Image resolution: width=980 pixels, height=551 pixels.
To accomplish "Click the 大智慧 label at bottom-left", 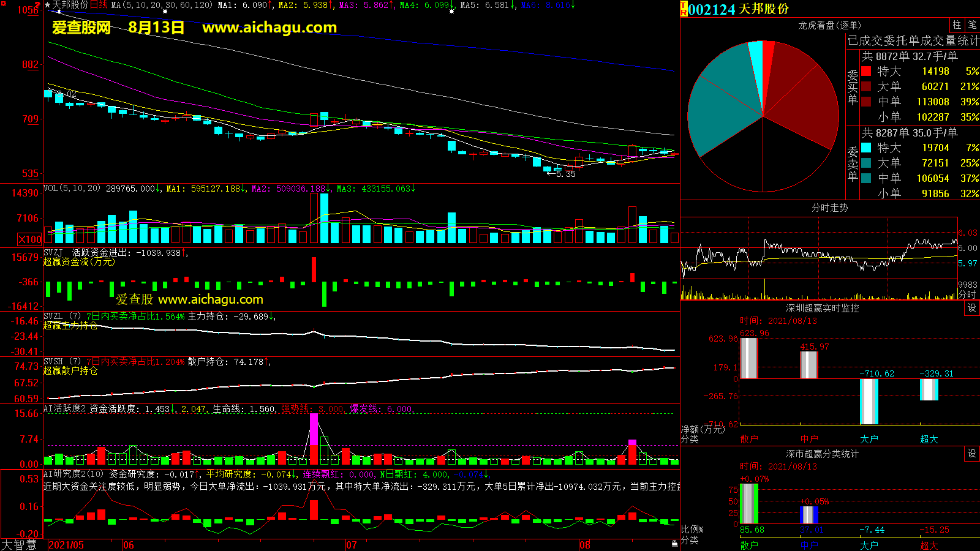I will (19, 545).
